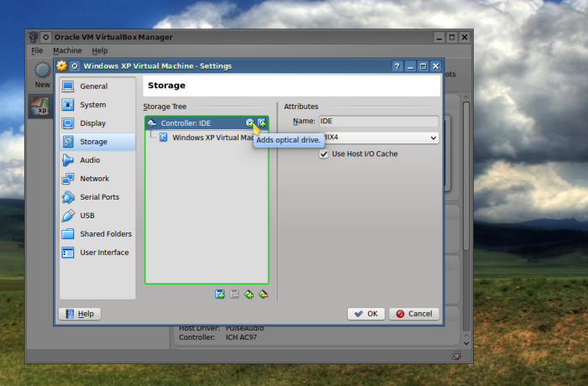Add a new storage controller
Screen dimensions: 588x386
[x=249, y=295]
